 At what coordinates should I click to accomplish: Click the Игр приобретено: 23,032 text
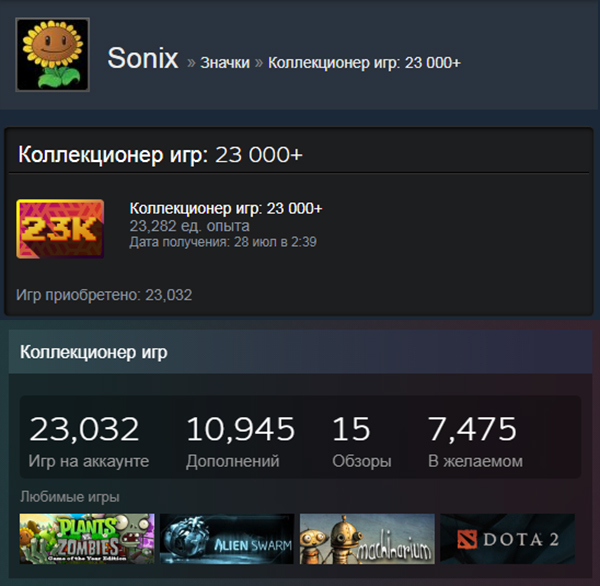(x=104, y=295)
